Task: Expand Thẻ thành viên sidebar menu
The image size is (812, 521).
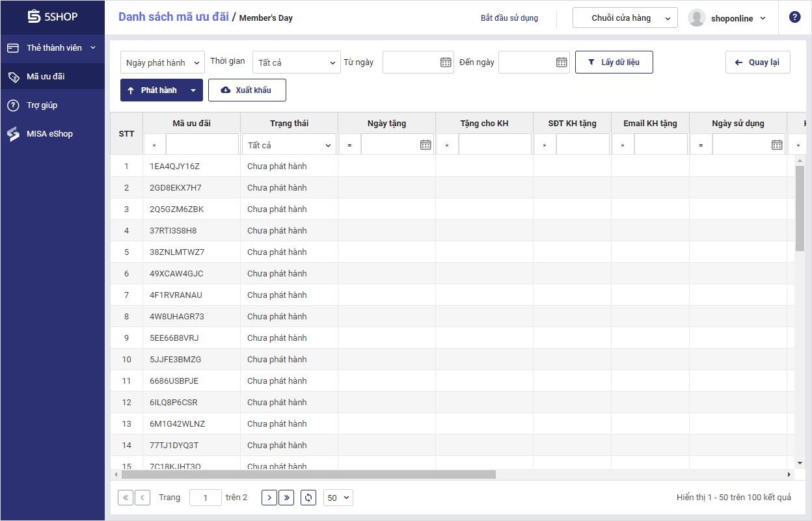Action: pyautogui.click(x=52, y=47)
